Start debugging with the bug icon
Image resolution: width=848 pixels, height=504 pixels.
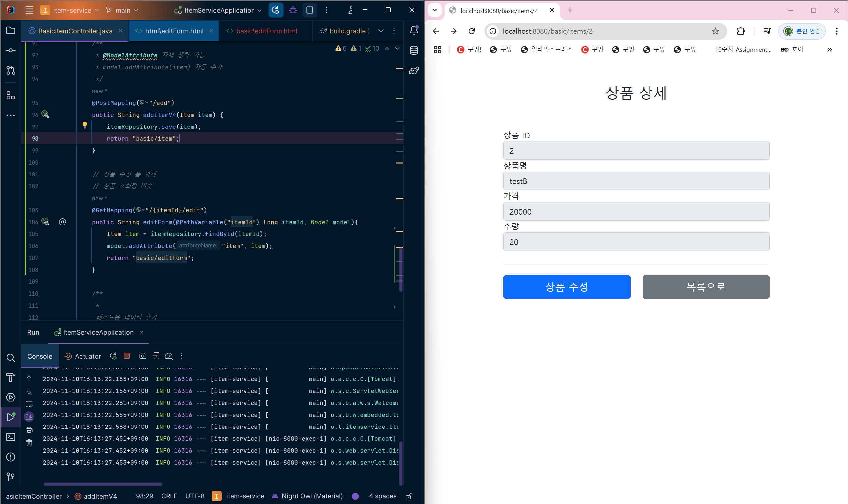pos(293,10)
